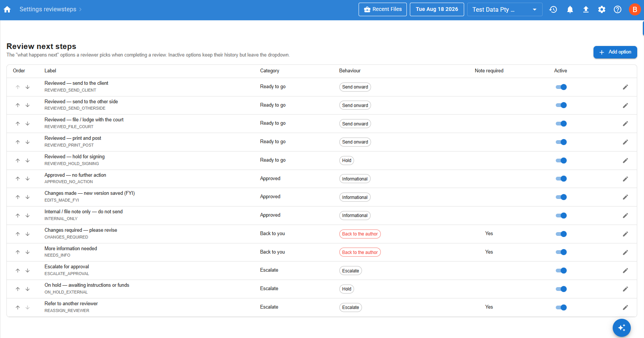Deactivate 'Internal / file note only' option
The width and height of the screenshot is (644, 338).
[x=561, y=216]
